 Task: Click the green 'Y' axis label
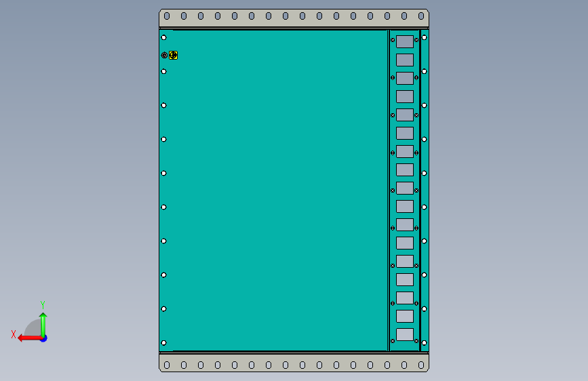coord(43,304)
